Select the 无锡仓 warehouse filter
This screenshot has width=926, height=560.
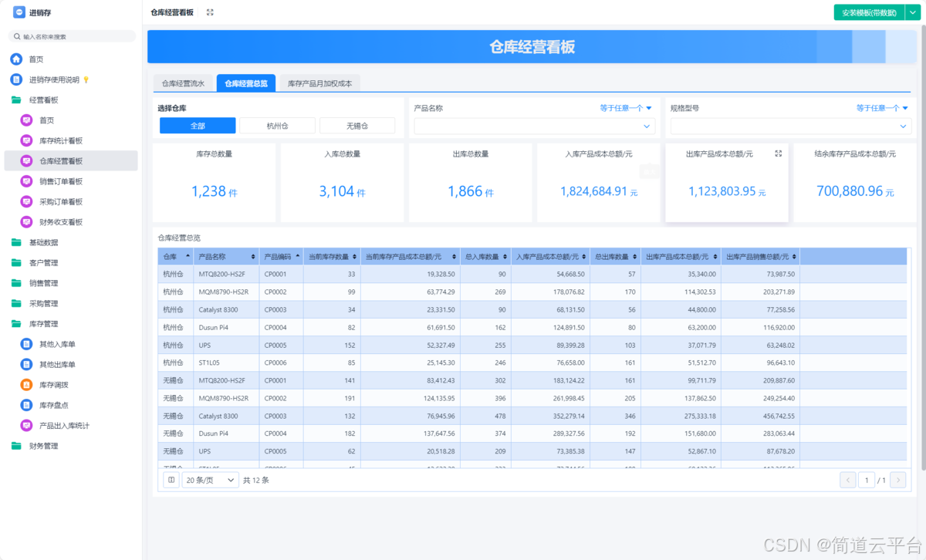coord(357,126)
